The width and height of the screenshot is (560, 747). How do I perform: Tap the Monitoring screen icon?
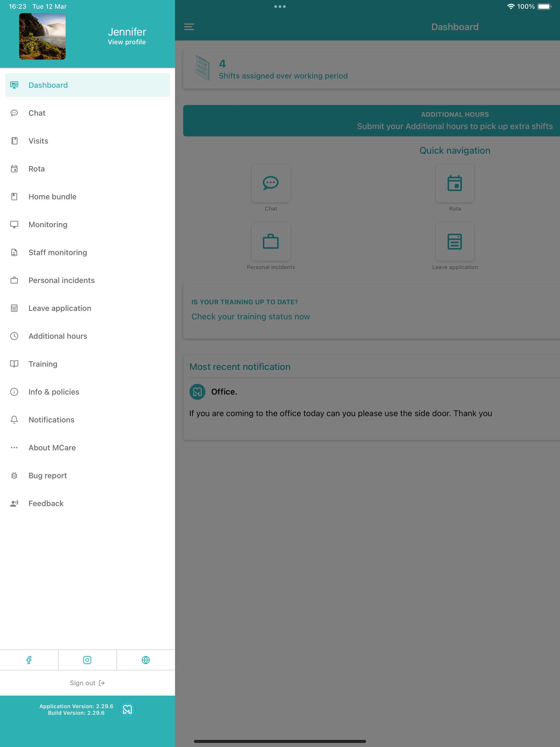pos(14,224)
